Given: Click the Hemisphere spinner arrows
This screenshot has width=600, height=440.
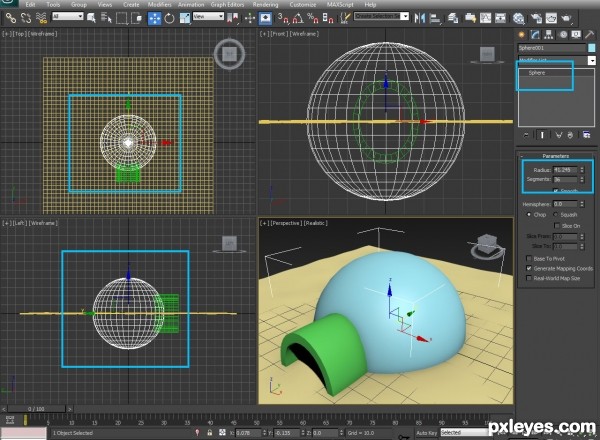Looking at the screenshot, I should [582, 204].
